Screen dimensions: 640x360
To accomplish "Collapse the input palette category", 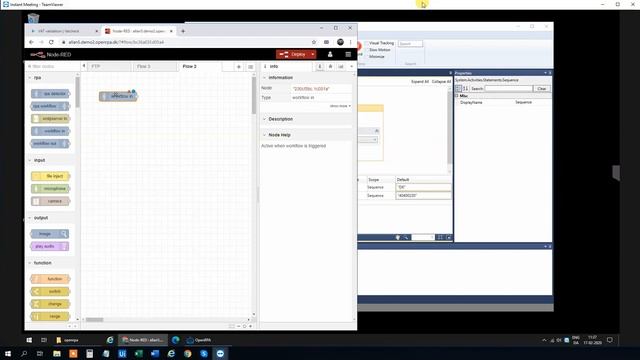I will point(30,160).
